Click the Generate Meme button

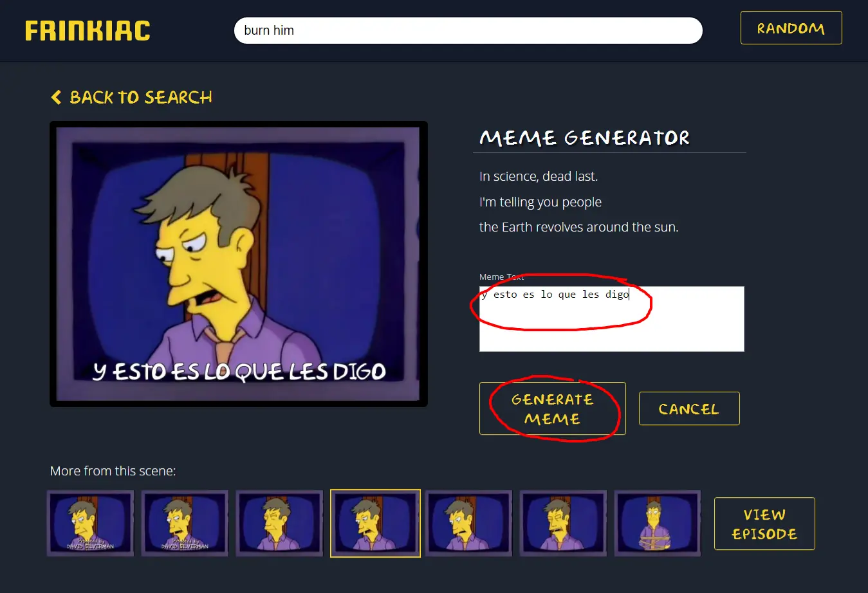tap(552, 408)
